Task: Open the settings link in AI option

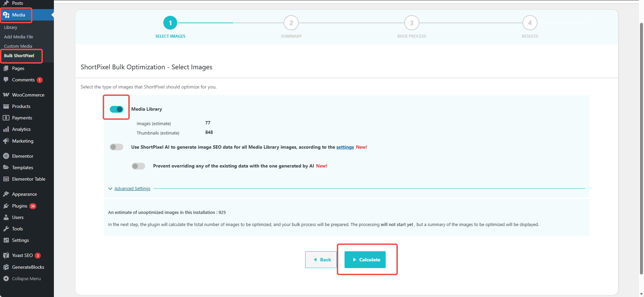Action: 345,147
